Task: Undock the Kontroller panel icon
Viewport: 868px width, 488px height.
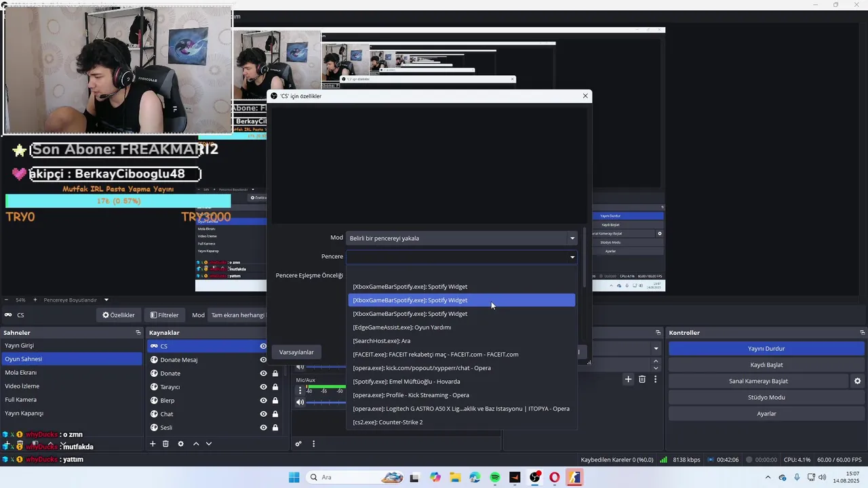Action: tap(863, 333)
